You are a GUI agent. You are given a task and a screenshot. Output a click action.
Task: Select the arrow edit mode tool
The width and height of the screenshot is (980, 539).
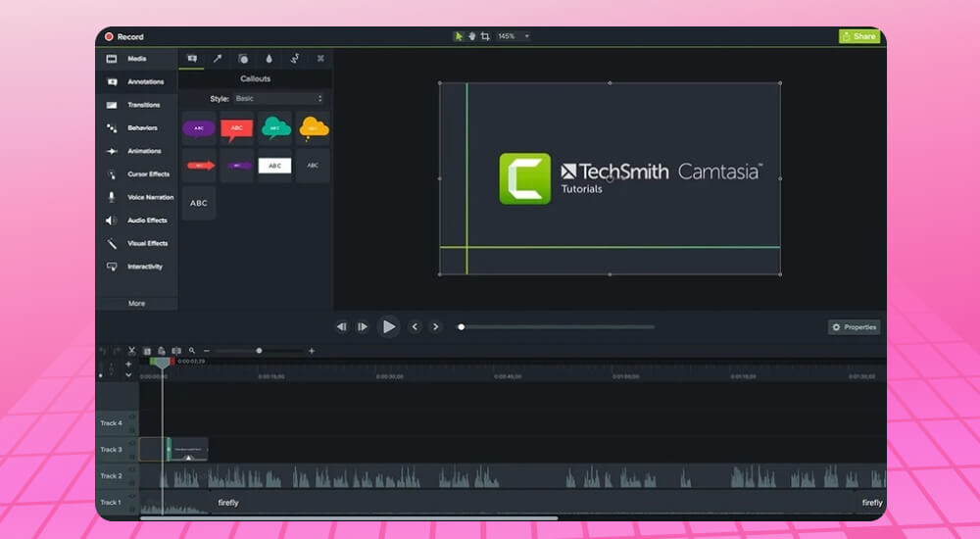[458, 36]
